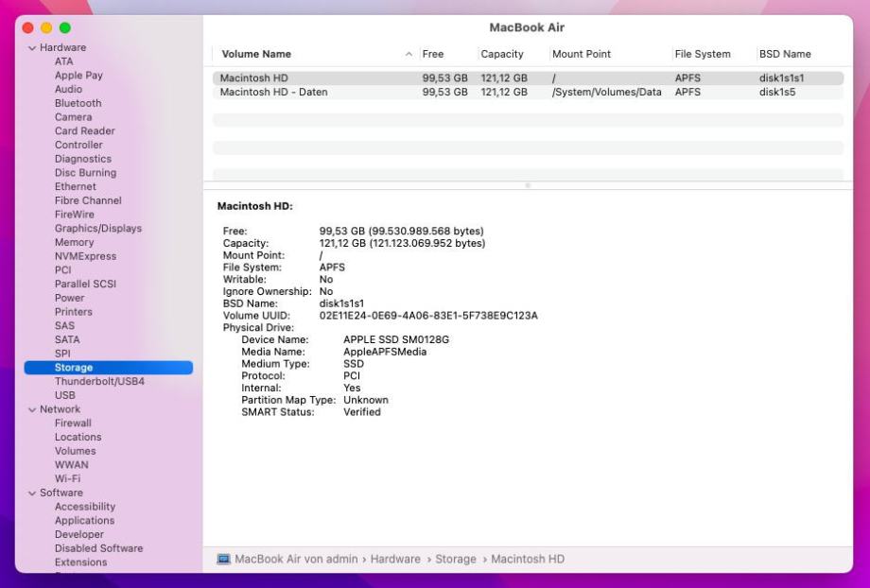Click Storage in the bottom path bar

(x=455, y=559)
